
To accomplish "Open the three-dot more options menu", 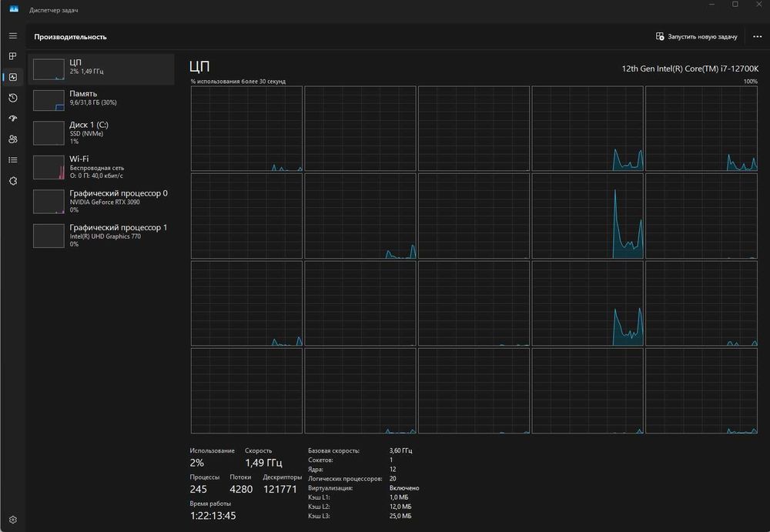I will pyautogui.click(x=757, y=36).
